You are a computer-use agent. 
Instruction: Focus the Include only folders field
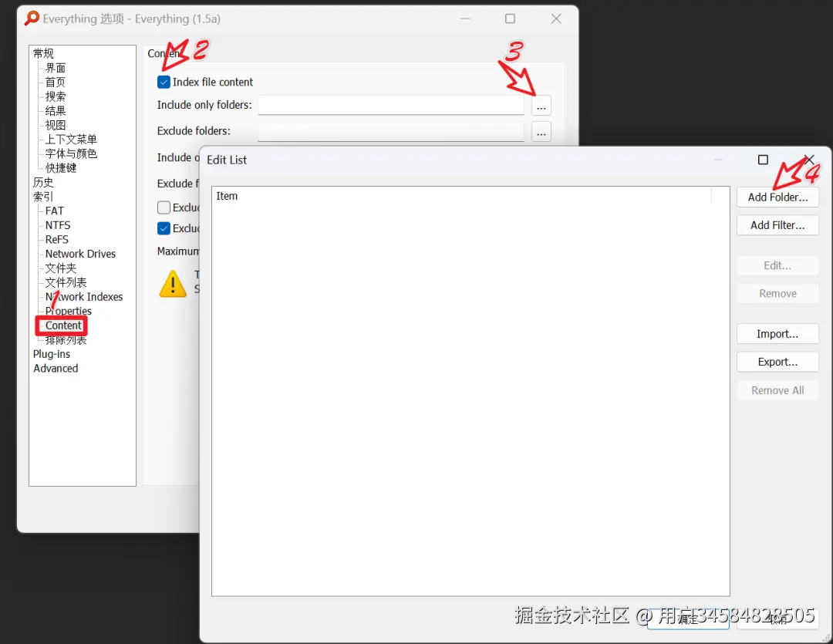pyautogui.click(x=391, y=105)
